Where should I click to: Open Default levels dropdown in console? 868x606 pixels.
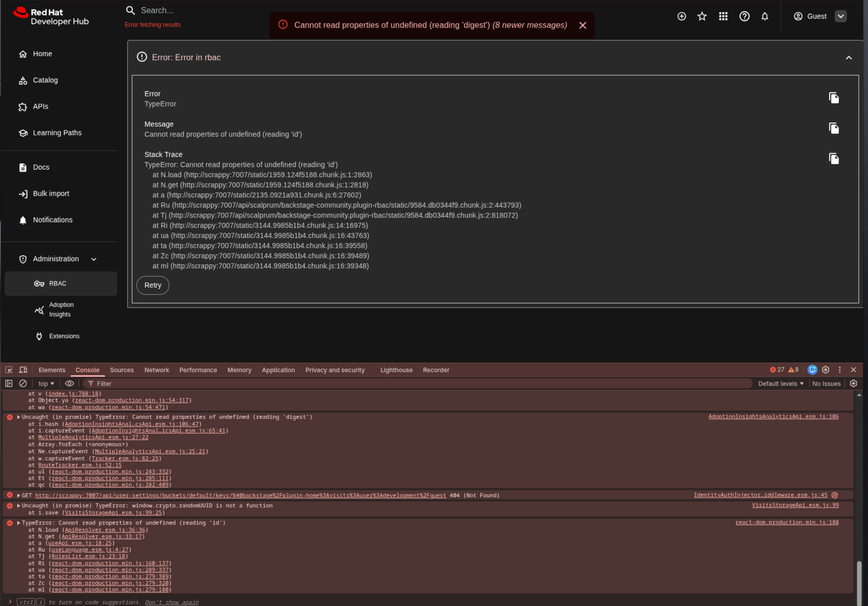pyautogui.click(x=780, y=383)
